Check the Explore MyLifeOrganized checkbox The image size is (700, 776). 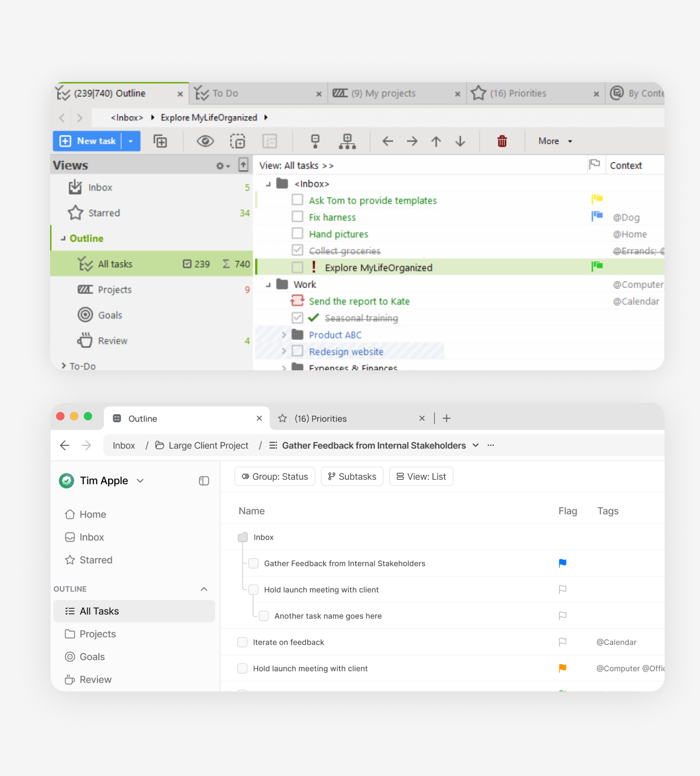click(297, 267)
